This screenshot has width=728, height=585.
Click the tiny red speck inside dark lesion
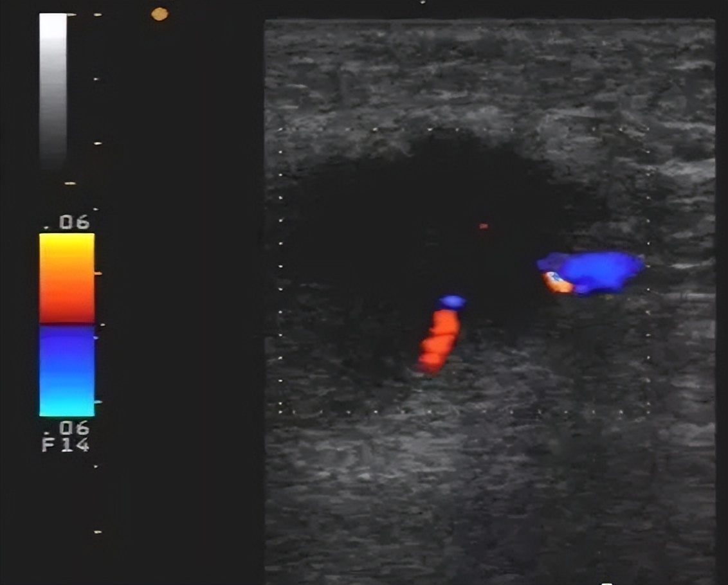pos(484,226)
